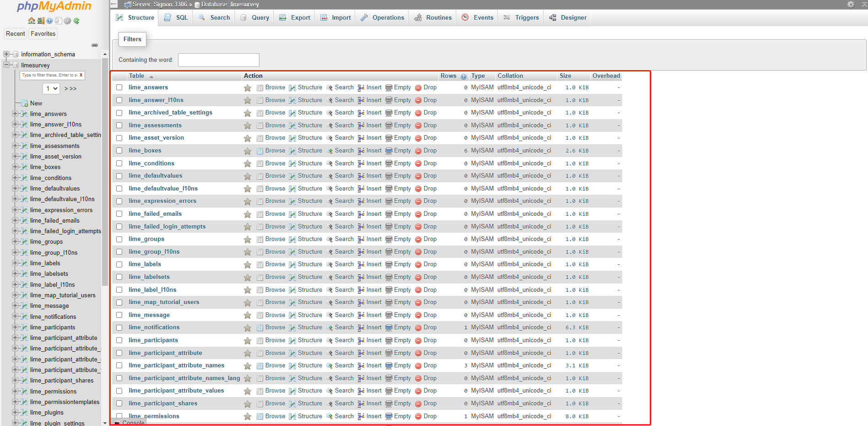Image resolution: width=868 pixels, height=426 pixels.
Task: Click the log out door icon
Action: 41,21
